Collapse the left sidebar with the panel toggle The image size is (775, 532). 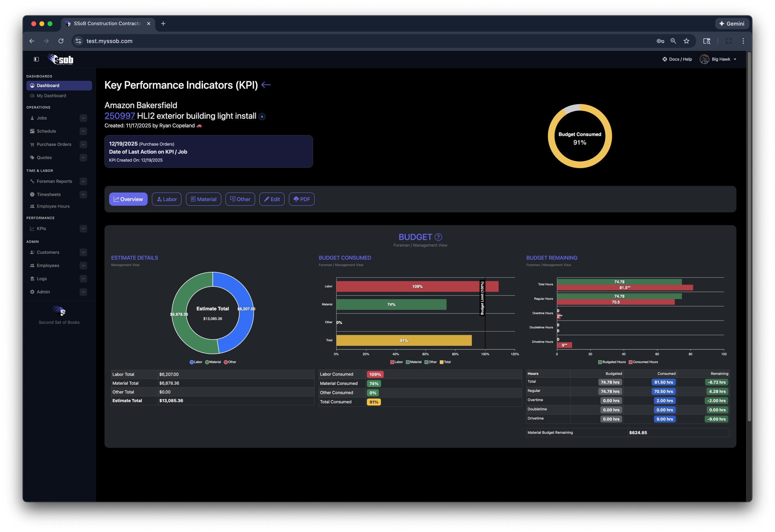point(36,59)
